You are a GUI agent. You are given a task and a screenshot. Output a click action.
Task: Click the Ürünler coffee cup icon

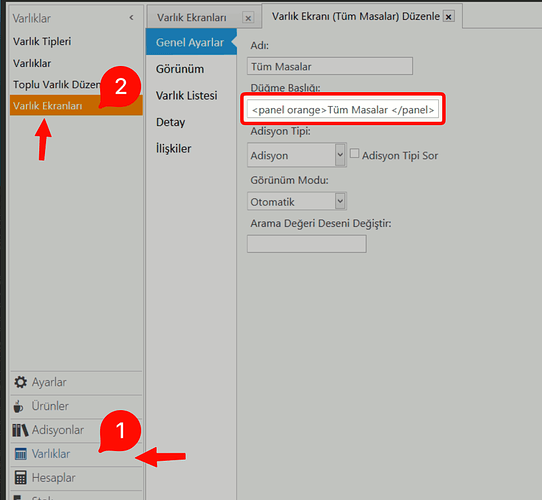[x=18, y=406]
